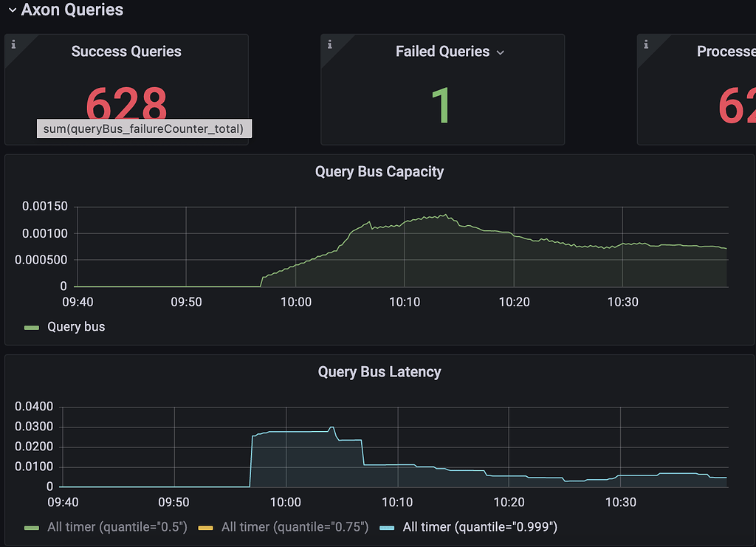The image size is (756, 547).
Task: Click the Failed Queries panel info icon
Action: 330,44
